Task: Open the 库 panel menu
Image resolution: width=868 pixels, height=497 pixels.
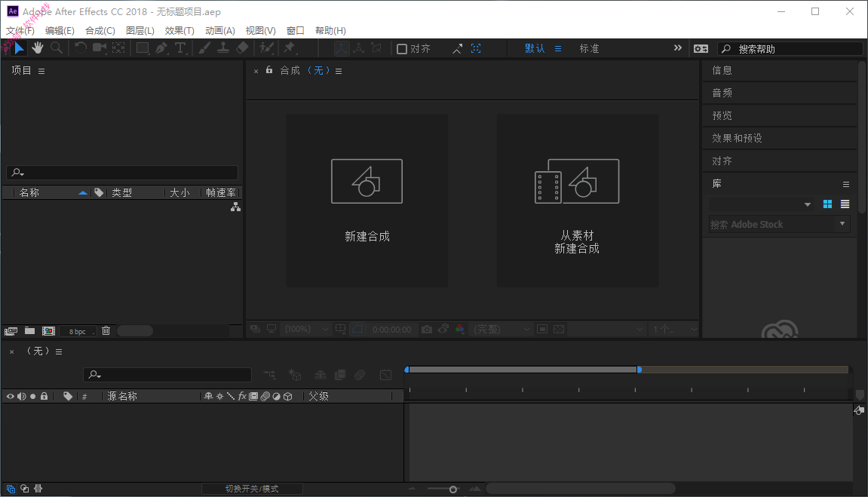Action: tap(846, 184)
